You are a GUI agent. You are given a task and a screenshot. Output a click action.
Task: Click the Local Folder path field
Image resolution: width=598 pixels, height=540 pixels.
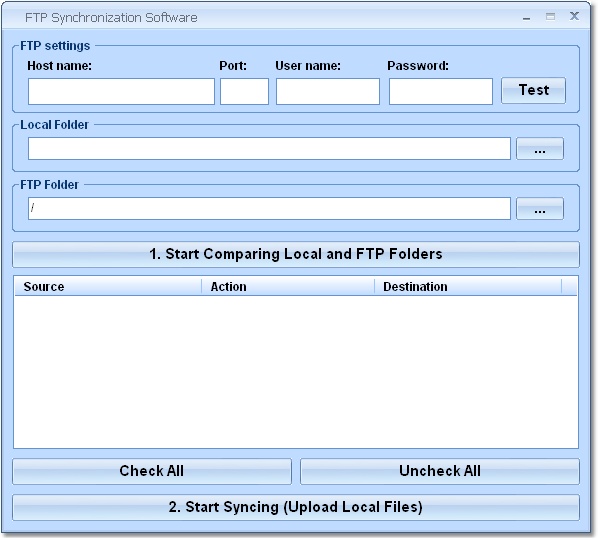tap(269, 149)
